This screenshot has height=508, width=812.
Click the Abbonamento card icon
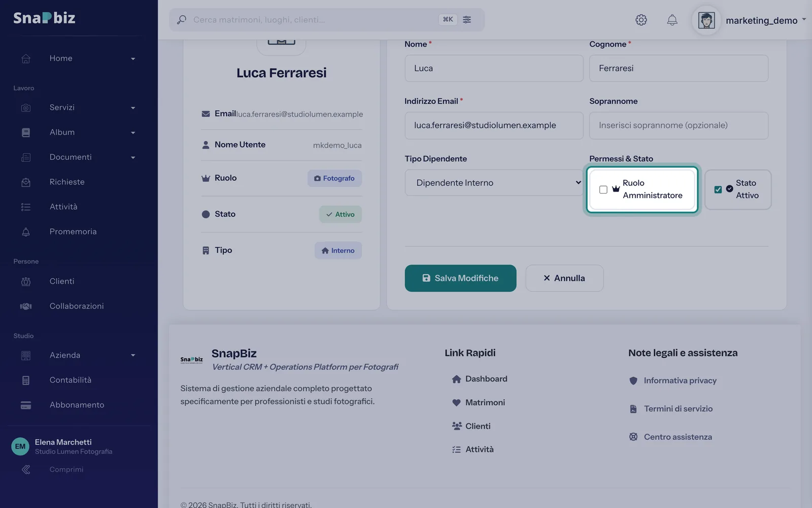pyautogui.click(x=26, y=405)
